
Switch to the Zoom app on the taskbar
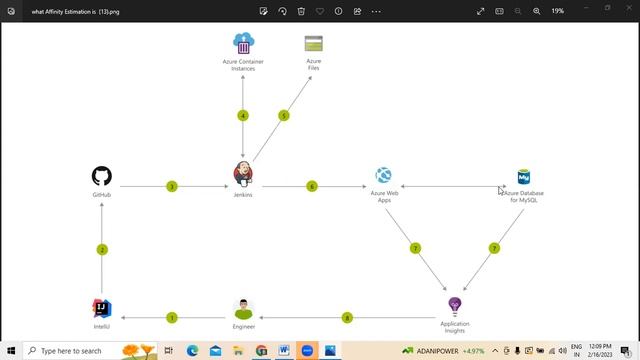[307, 351]
